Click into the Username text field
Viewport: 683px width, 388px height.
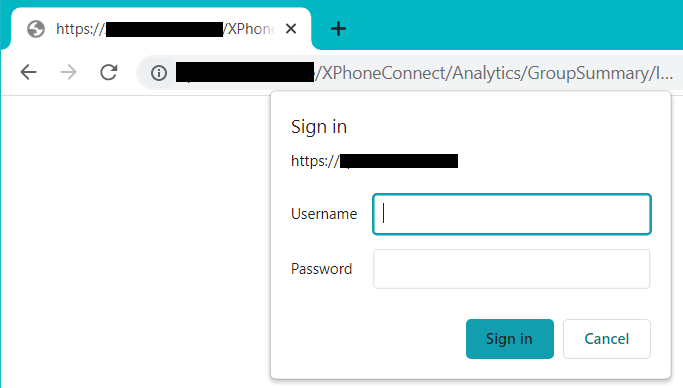(512, 214)
